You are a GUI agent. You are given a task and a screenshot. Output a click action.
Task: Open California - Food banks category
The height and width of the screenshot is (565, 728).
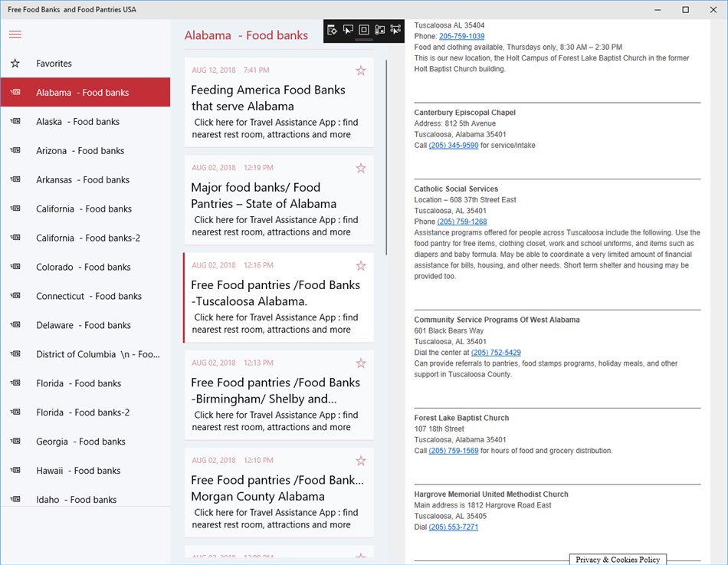(x=85, y=209)
